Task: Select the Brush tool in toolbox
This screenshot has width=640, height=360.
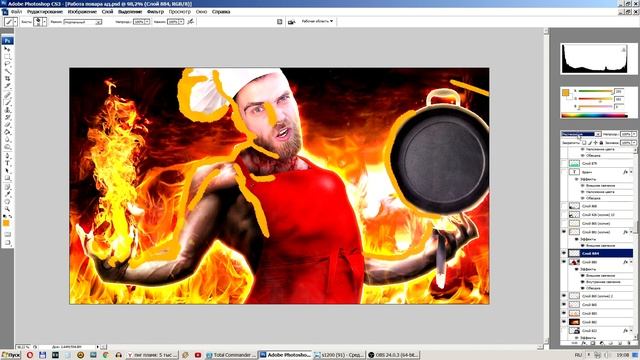Action: point(7,102)
